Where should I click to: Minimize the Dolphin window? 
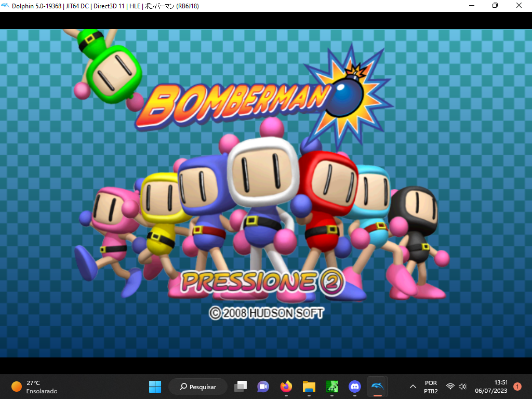coord(472,6)
